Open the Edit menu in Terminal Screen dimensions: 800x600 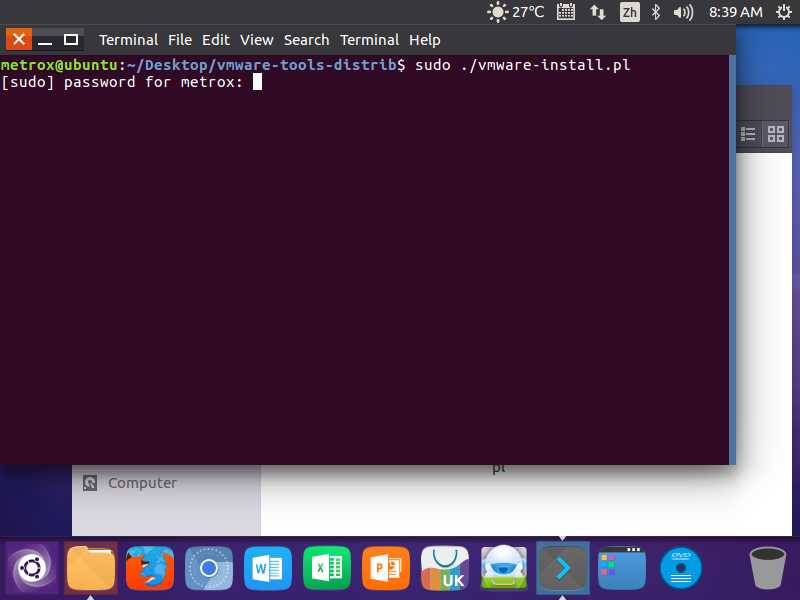215,40
